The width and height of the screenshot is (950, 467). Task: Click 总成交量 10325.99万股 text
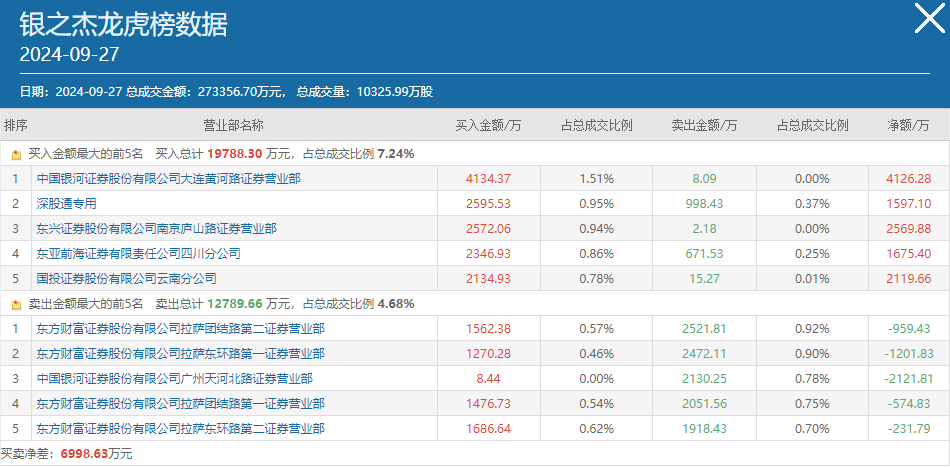[365, 92]
